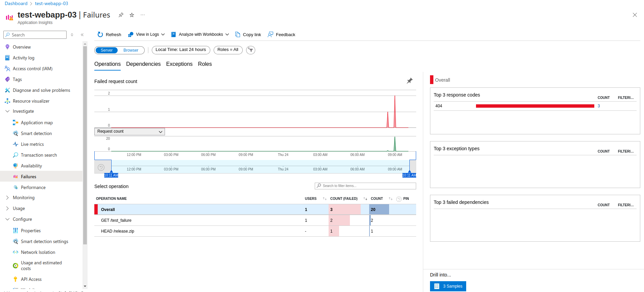Open the Request count dropdown
The width and height of the screenshot is (644, 292).
pyautogui.click(x=129, y=131)
